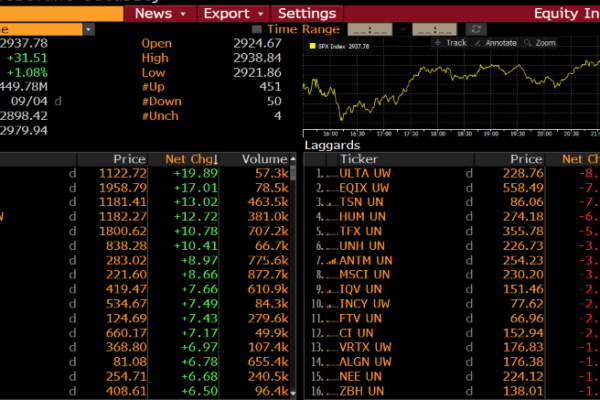The image size is (600, 400).
Task: Click the 2898.42 value
Action: point(24,116)
